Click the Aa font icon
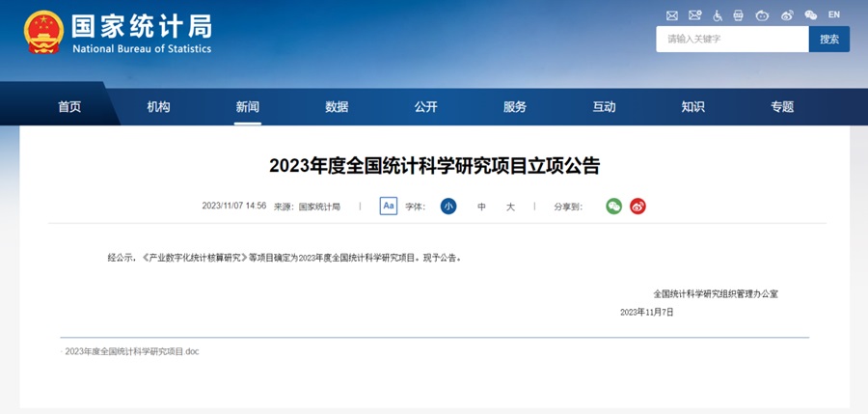The height and width of the screenshot is (414, 868). (389, 206)
